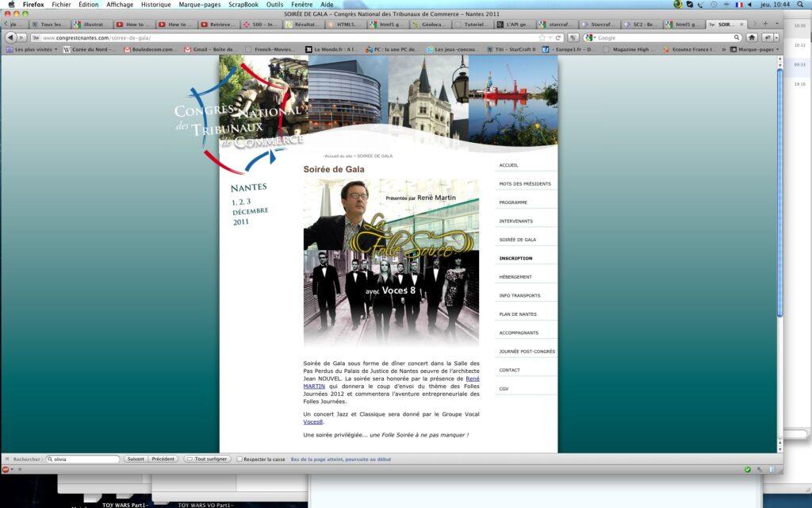The height and width of the screenshot is (508, 812).
Task: Open the Corée du Nord Wikipedia bookmark
Action: 89,50
